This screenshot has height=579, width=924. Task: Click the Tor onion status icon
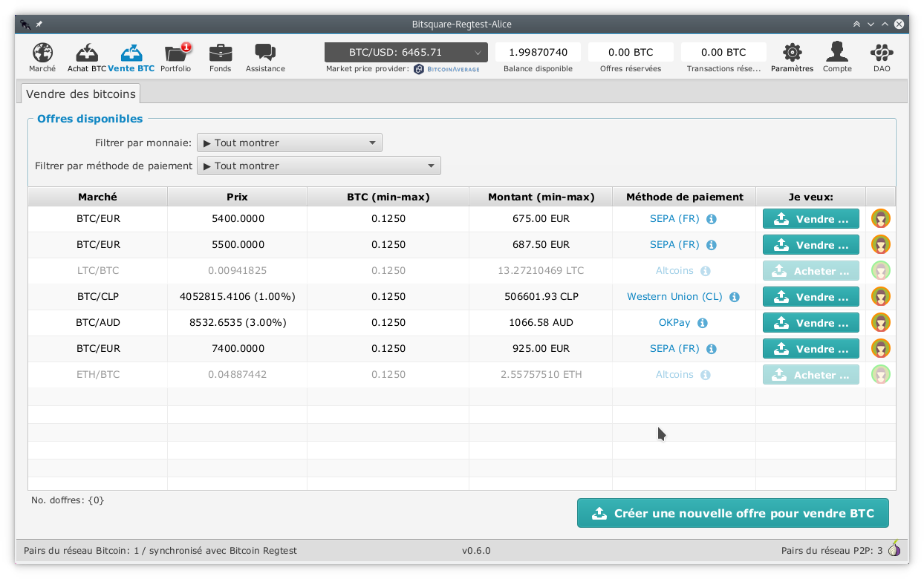click(x=895, y=549)
